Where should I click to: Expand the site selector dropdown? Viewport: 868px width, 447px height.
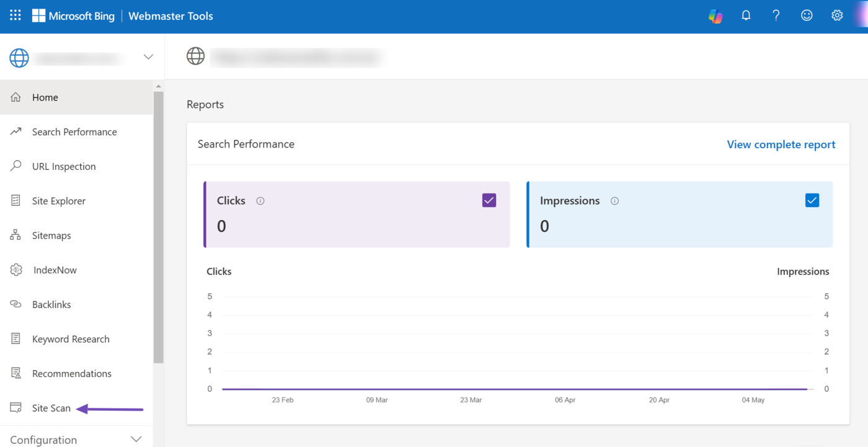(148, 57)
